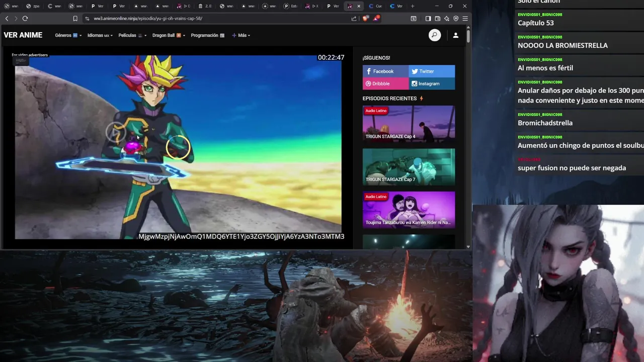Open Toujima Tanzaburou wa Kamen Rider thumbnail
Viewport: 644px width, 362px height.
tap(409, 210)
